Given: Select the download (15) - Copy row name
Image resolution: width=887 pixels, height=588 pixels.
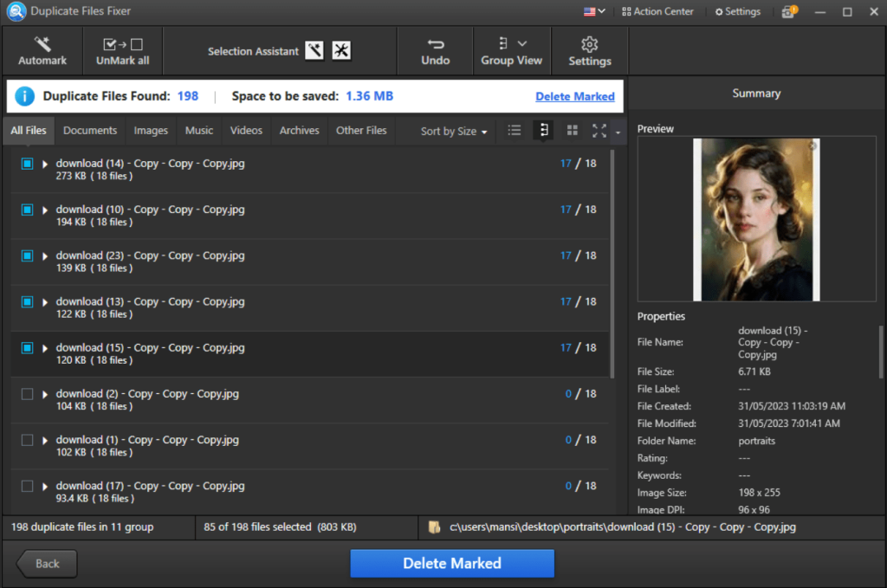Looking at the screenshot, I should pos(150,348).
